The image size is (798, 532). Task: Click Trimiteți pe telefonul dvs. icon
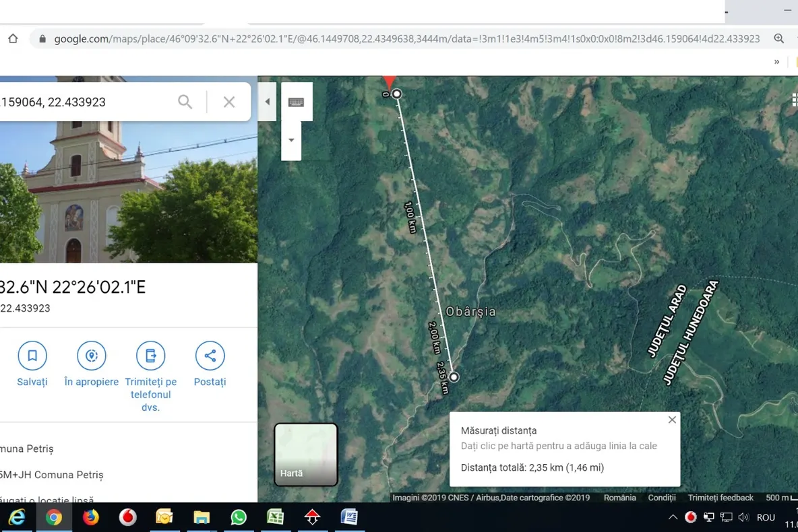tap(151, 356)
